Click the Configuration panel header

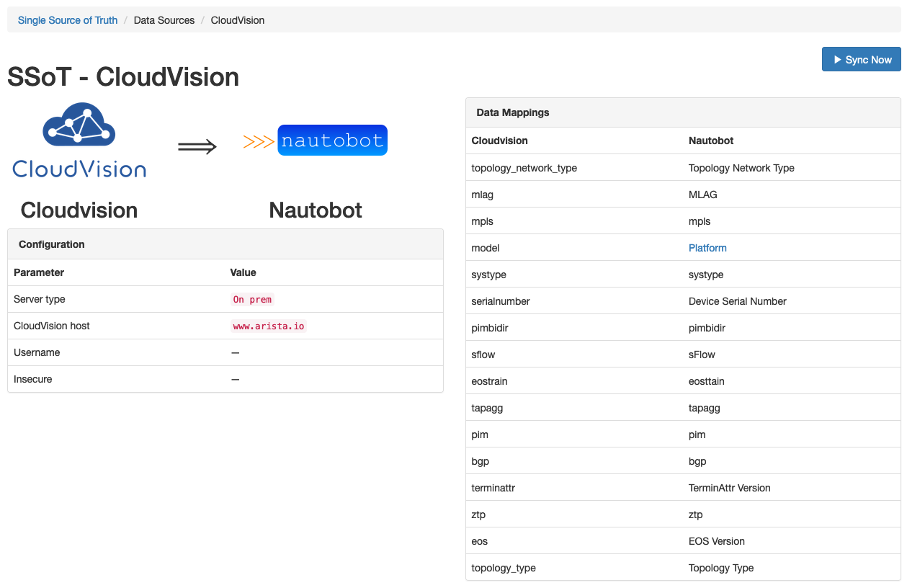[x=51, y=244]
